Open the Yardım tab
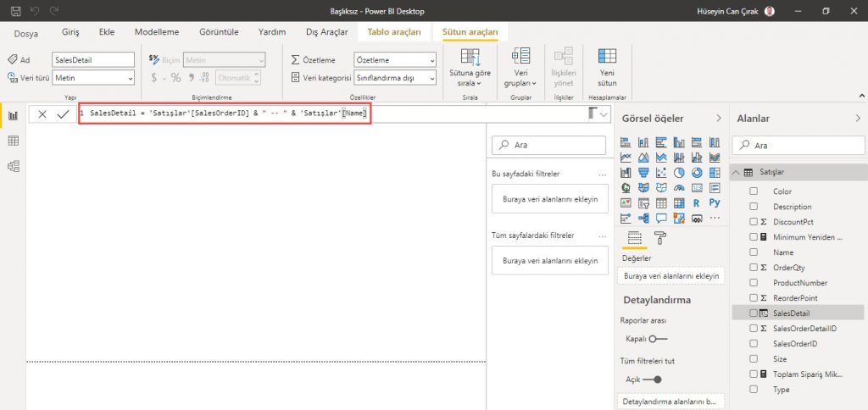The width and height of the screenshot is (868, 410). point(272,32)
